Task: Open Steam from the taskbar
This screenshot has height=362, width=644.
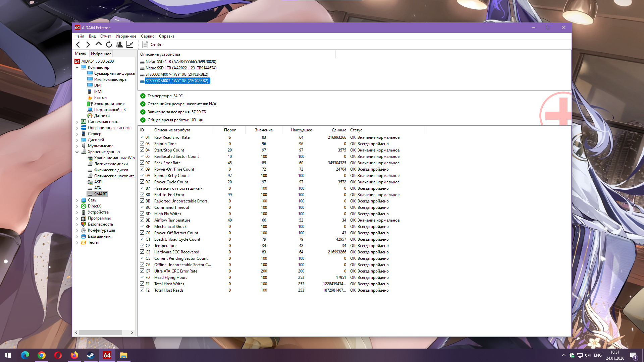Action: pos(91,355)
